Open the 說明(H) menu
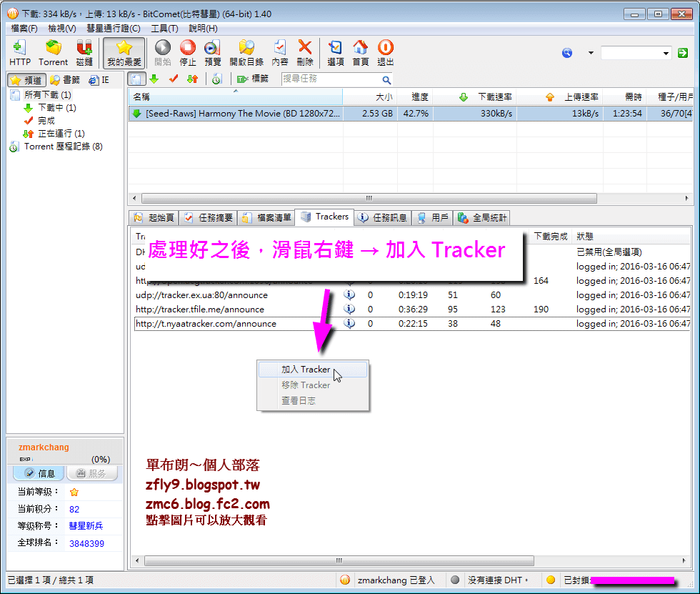This screenshot has width=700, height=594. [203, 29]
